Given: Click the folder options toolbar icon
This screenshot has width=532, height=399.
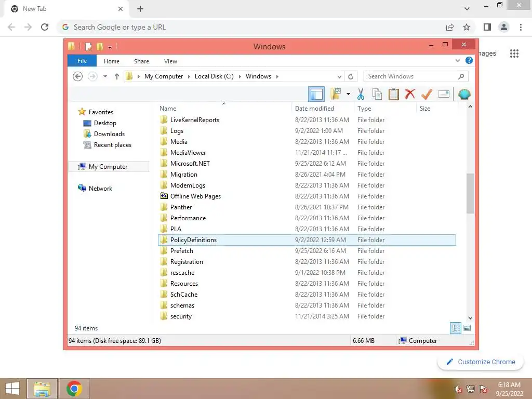Looking at the screenshot, I should (x=336, y=94).
